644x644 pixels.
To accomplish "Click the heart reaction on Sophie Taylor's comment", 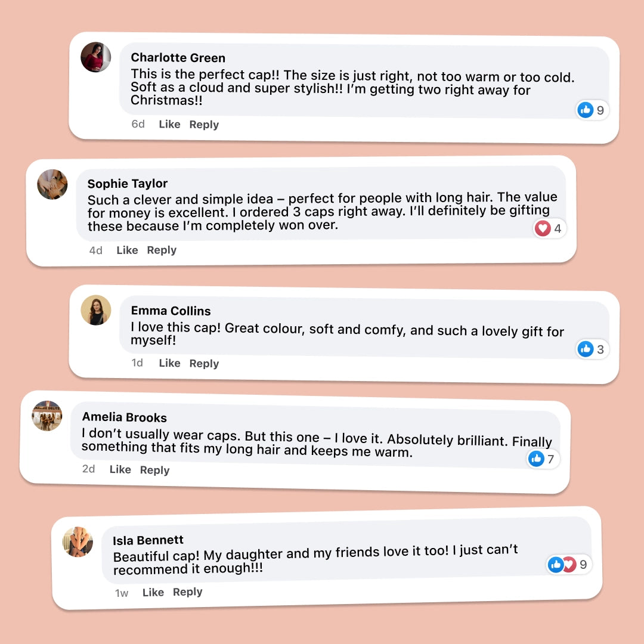I will click(x=542, y=228).
